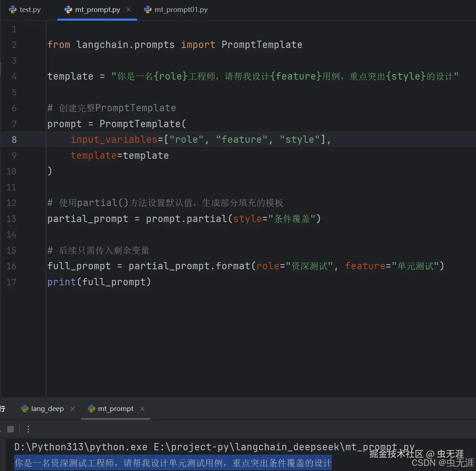This screenshot has width=476, height=471.
Task: Click line number 13 in the gutter
Action: [11, 219]
